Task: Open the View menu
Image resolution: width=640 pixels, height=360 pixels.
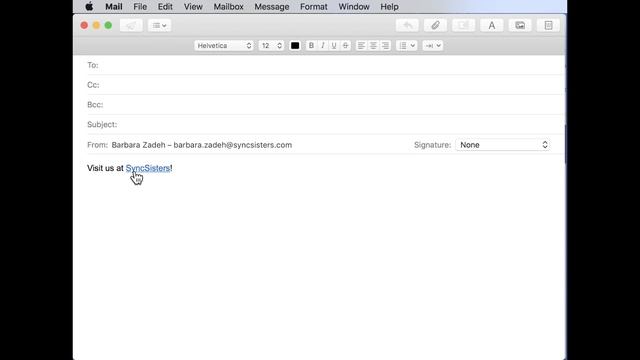Action: pyautogui.click(x=193, y=7)
